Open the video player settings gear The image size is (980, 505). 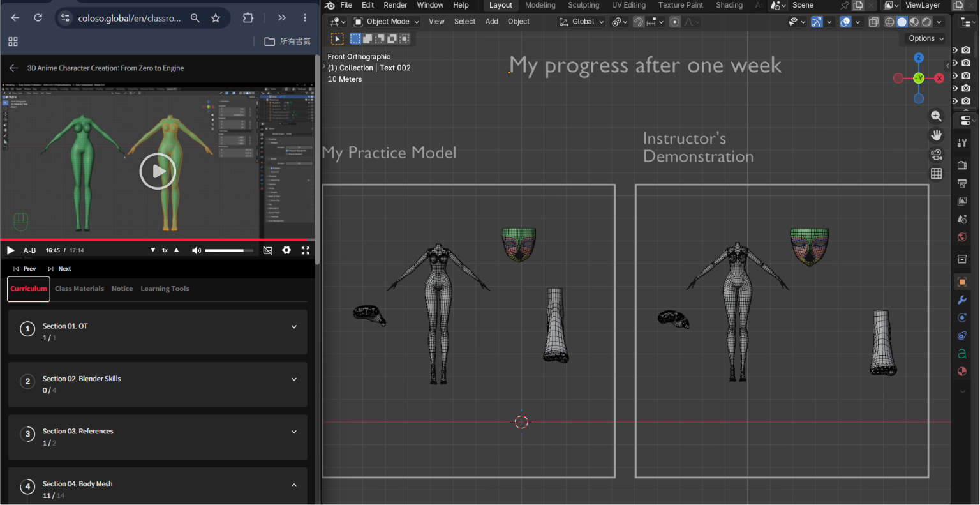[x=286, y=250]
